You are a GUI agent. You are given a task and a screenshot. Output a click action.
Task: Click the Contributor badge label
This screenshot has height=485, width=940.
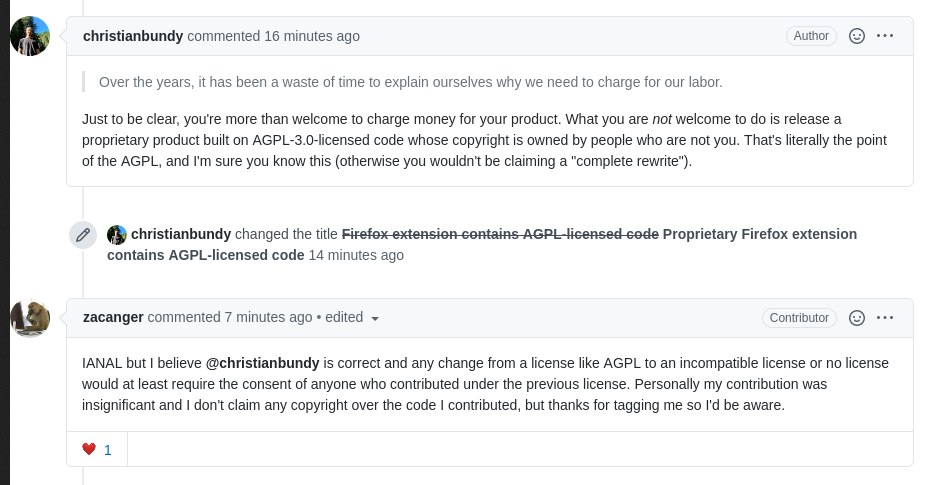(799, 318)
